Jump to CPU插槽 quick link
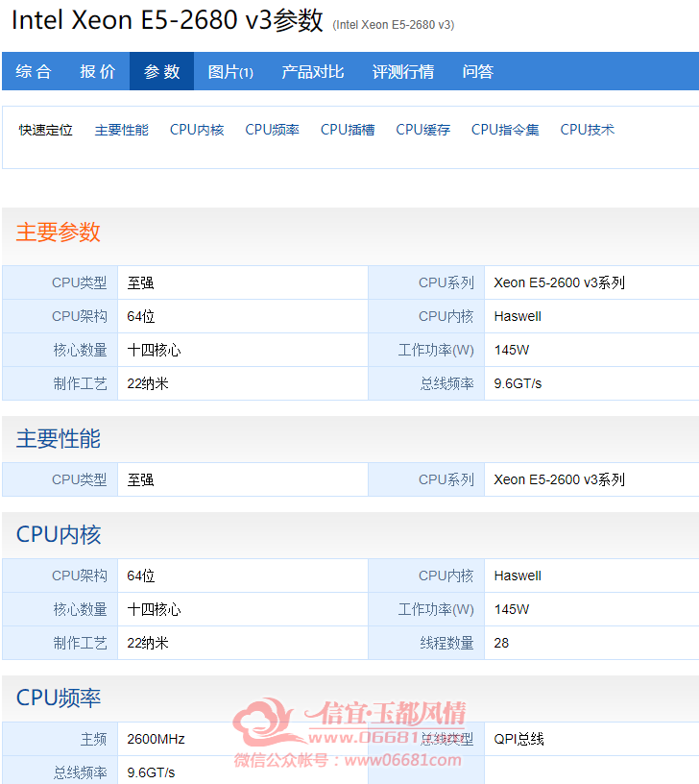 348,130
